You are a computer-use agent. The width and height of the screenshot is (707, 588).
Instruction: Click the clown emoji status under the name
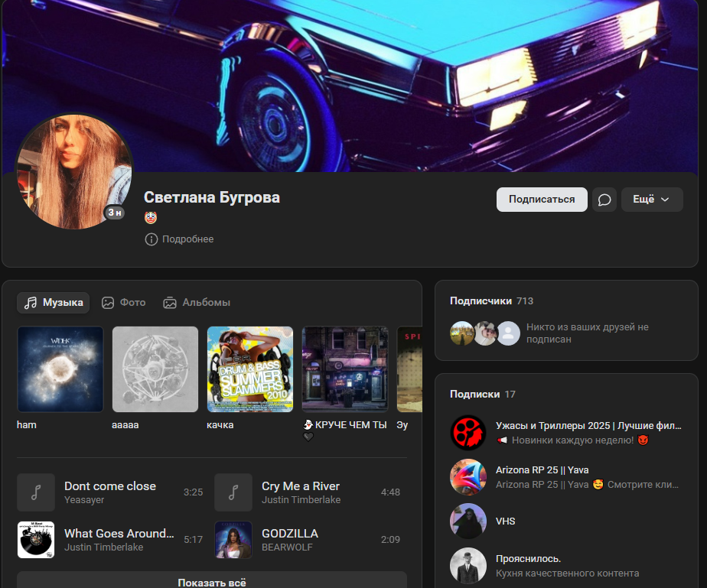[x=151, y=218]
